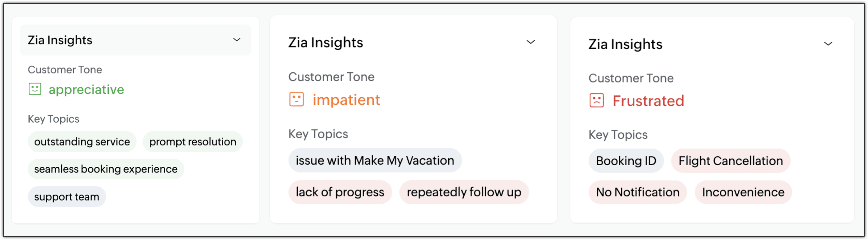Select the 'prompt resolution' topic chip
Image resolution: width=868 pixels, height=240 pixels.
tap(193, 142)
